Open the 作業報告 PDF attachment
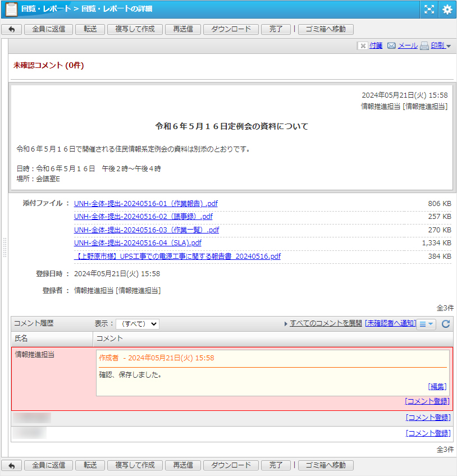 point(146,204)
